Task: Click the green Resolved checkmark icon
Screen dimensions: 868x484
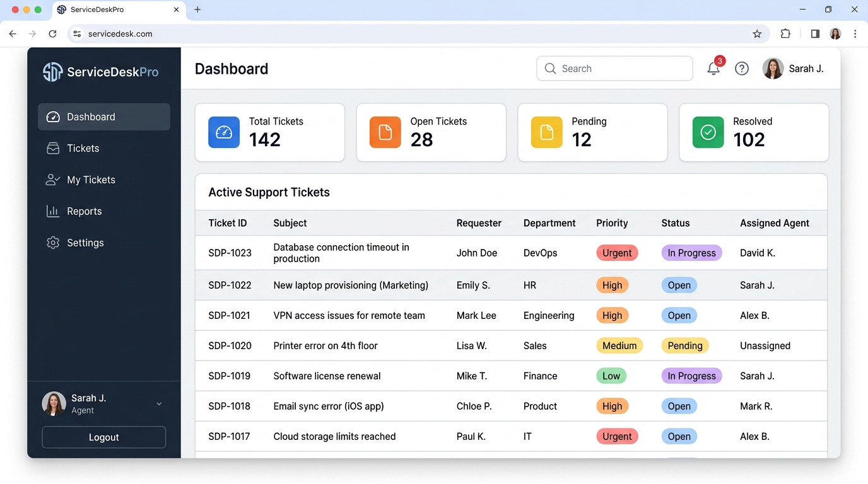Action: coord(708,132)
